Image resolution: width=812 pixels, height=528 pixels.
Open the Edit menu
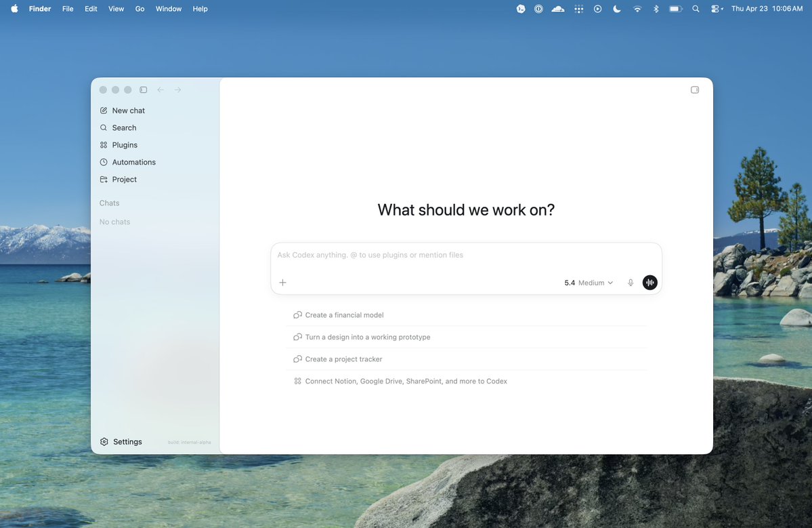(91, 9)
